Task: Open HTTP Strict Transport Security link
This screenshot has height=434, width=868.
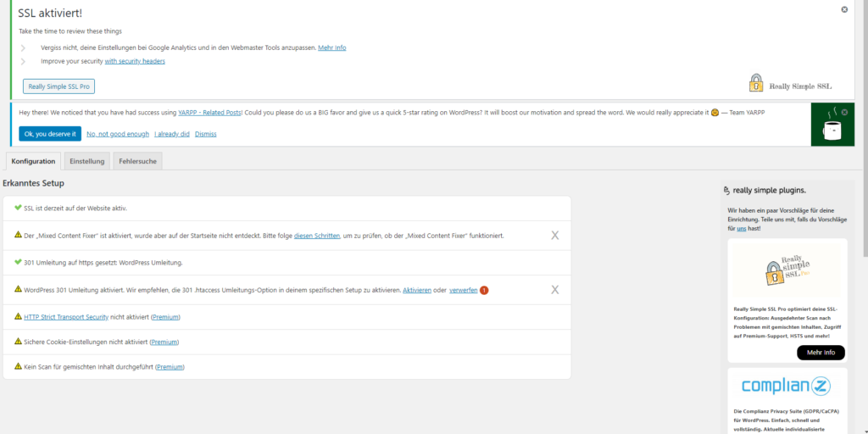Action: 66,317
